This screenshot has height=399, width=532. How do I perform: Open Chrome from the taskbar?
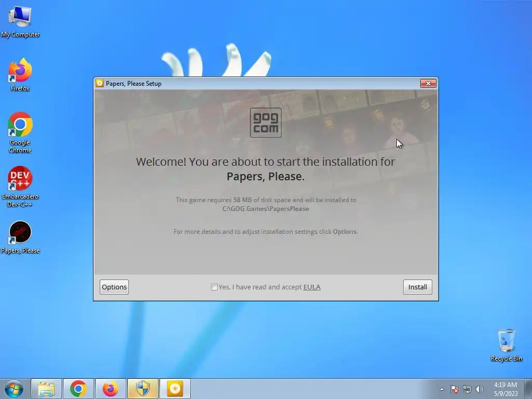point(78,389)
